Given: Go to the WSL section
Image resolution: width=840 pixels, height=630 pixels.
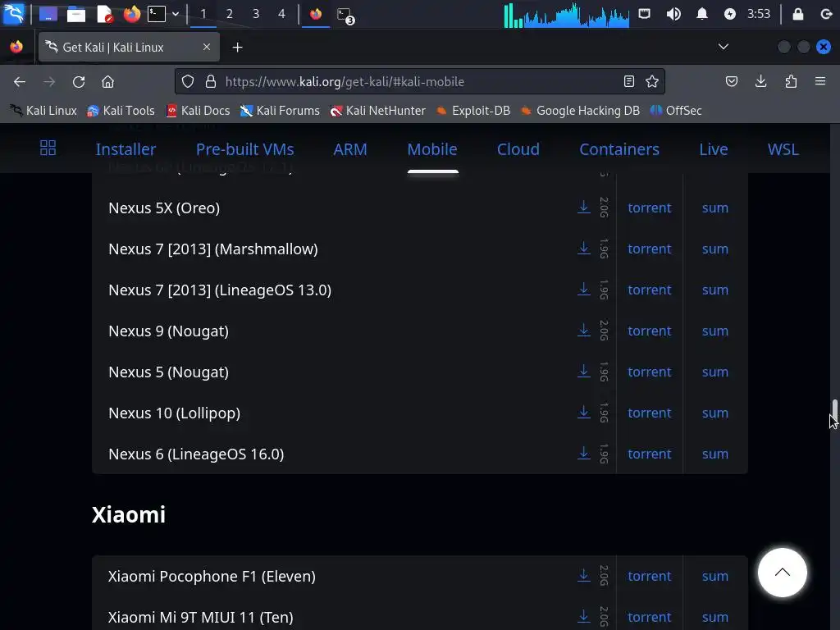Looking at the screenshot, I should pos(783,149).
